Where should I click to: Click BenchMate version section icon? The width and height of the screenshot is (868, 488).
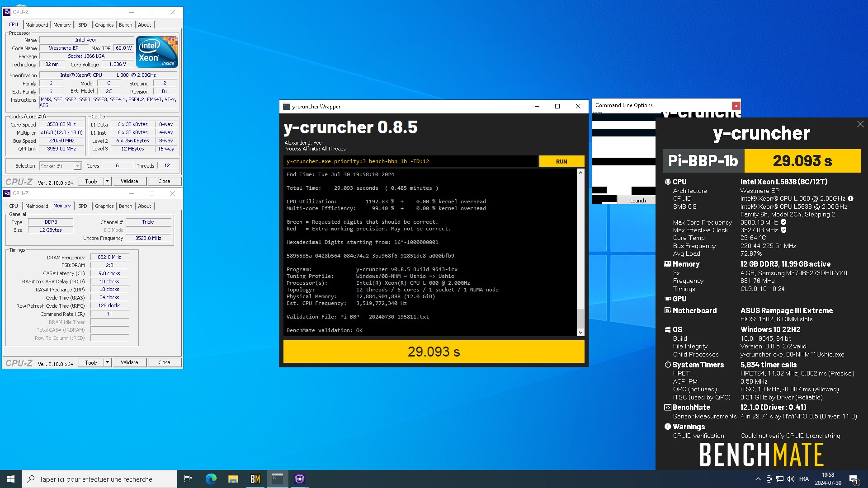click(668, 407)
